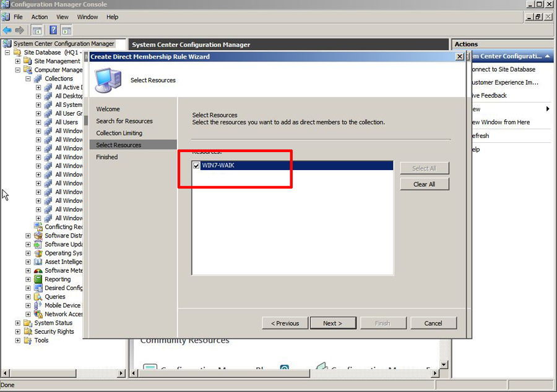Viewport: 557px width, 392px height.
Task: Collapse the Collections tree node
Action: point(28,79)
